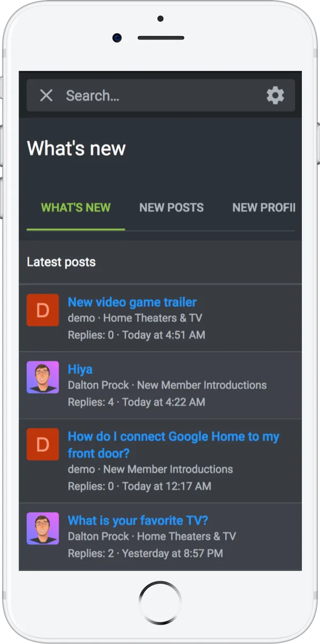Close the search bar with the X icon
This screenshot has width=320, height=644.
tap(46, 96)
